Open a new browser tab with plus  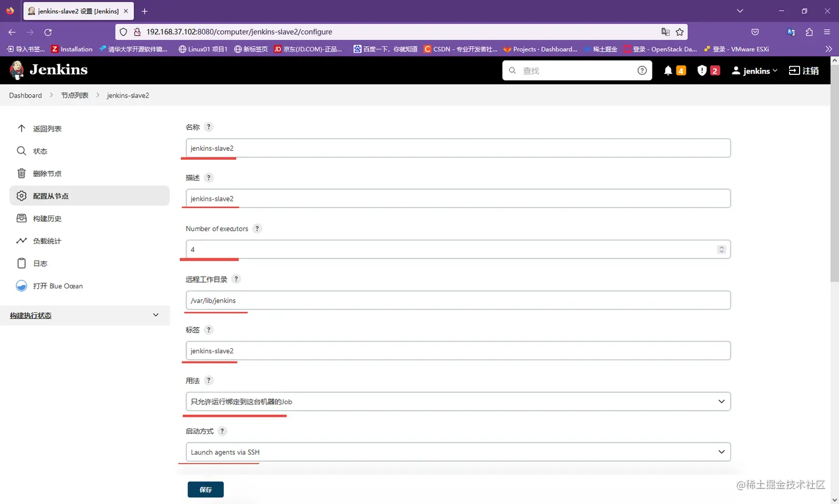pyautogui.click(x=144, y=11)
